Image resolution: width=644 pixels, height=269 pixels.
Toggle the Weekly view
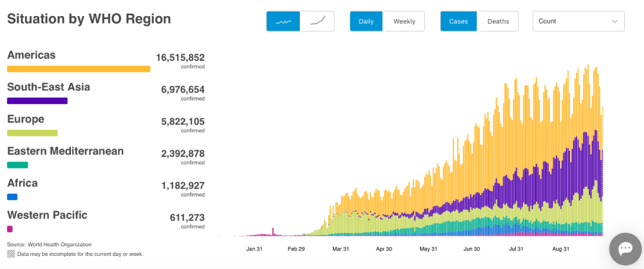[404, 21]
